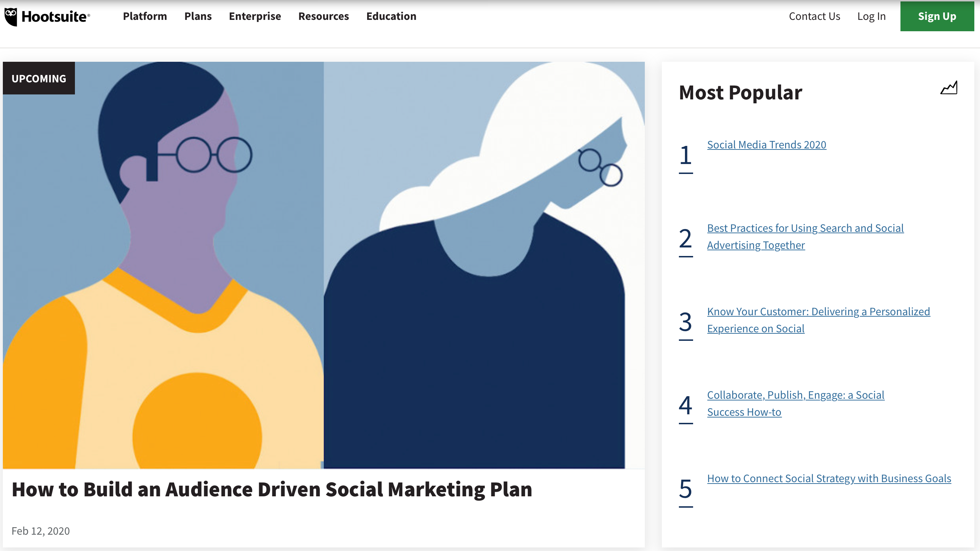
Task: Click the green Sign Up button
Action: click(937, 16)
